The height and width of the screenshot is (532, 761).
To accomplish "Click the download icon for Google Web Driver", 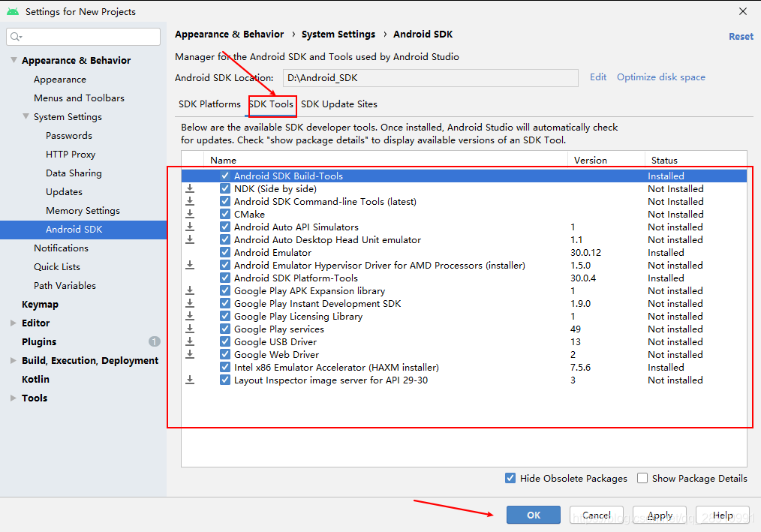I will 190,355.
